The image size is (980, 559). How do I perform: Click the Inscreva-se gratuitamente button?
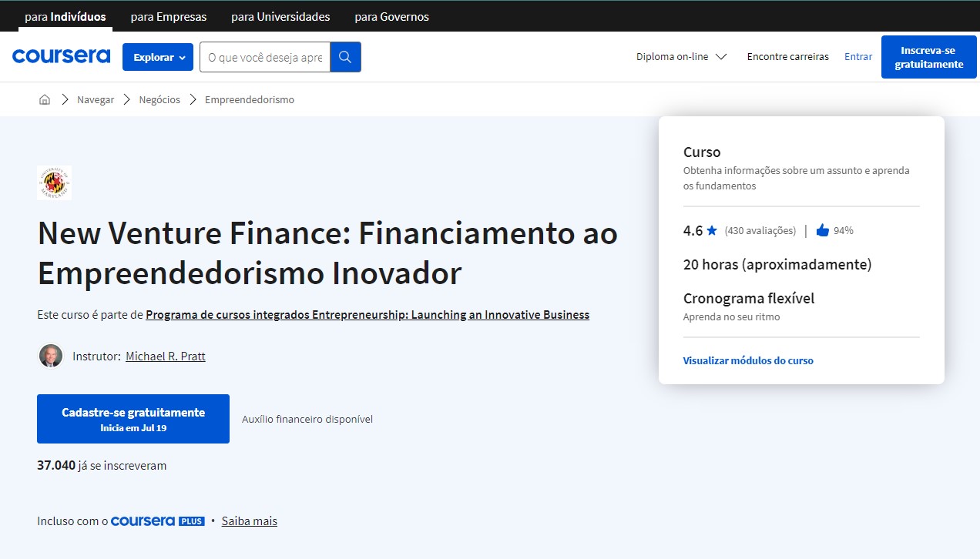[929, 57]
